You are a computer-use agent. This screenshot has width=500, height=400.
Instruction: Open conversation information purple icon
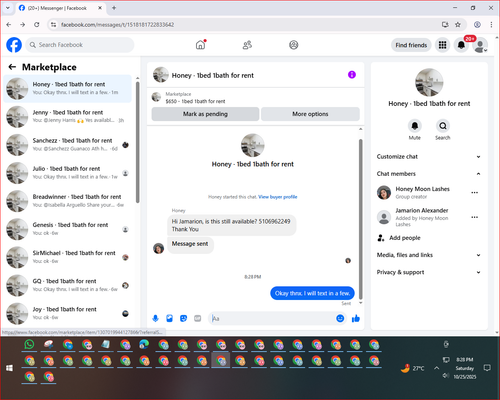point(352,75)
